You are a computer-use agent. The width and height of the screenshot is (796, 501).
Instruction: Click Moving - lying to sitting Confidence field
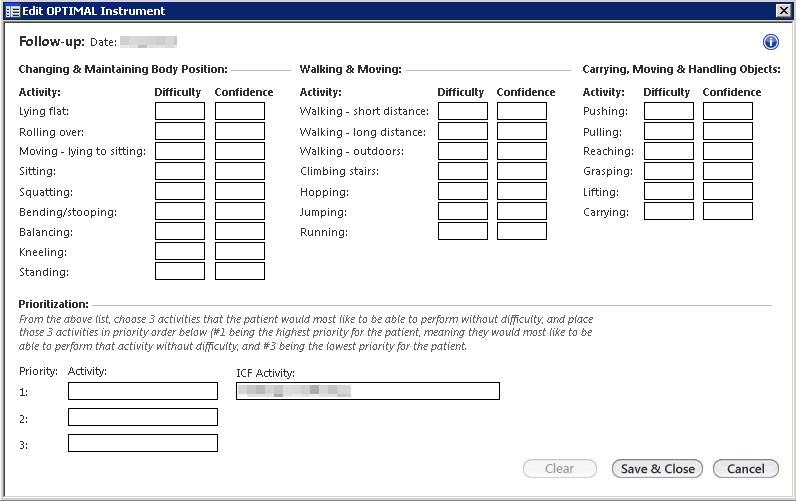[x=240, y=151]
